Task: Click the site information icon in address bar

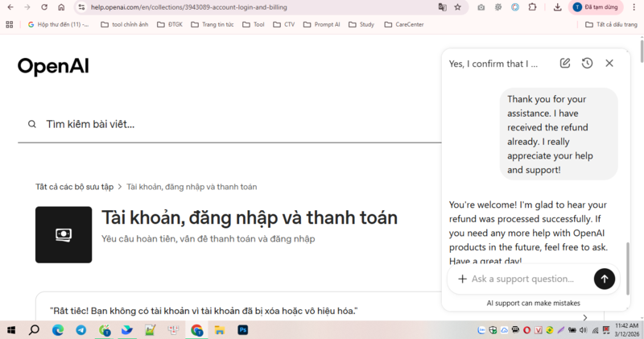Action: 81,7
